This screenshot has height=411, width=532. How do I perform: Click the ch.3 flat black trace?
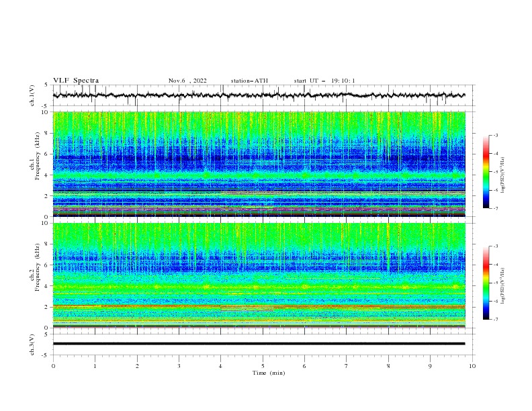(259, 344)
